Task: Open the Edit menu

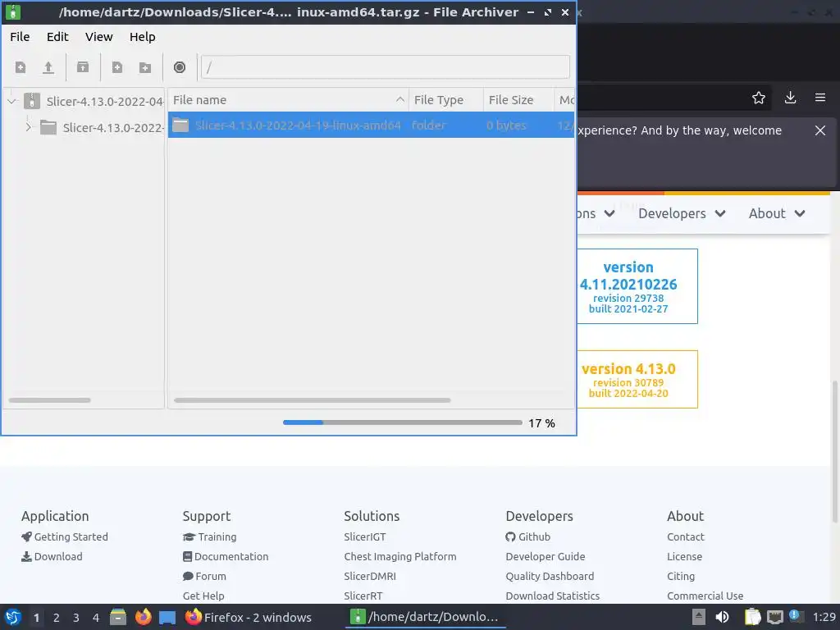Action: [57, 36]
